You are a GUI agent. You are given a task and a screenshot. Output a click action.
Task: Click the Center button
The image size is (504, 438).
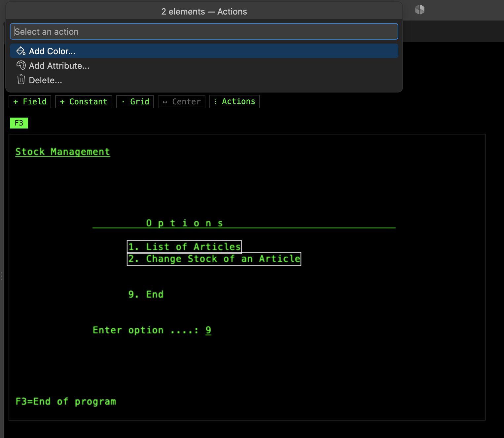pyautogui.click(x=182, y=101)
